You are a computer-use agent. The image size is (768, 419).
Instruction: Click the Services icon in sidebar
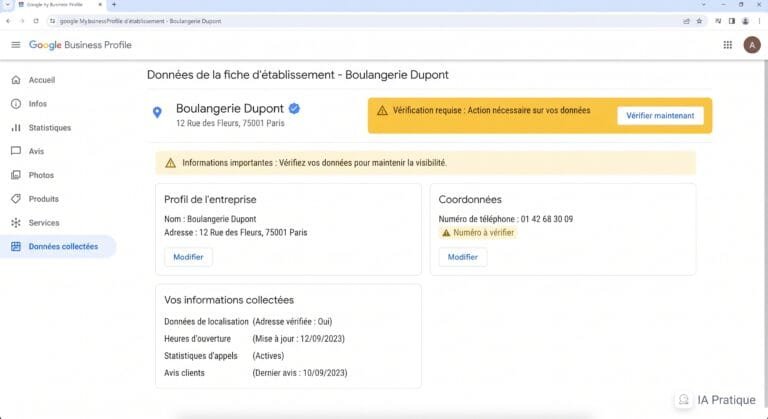(16, 222)
